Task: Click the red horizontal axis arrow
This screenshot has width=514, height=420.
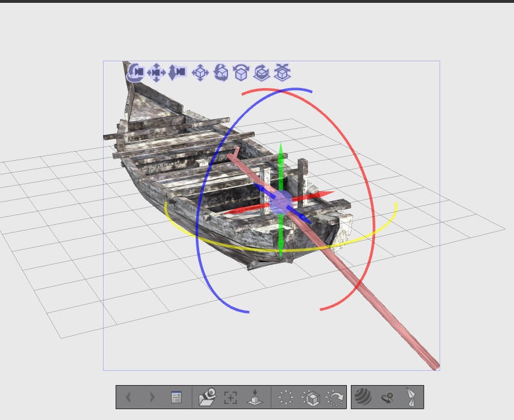Action: 319,195
